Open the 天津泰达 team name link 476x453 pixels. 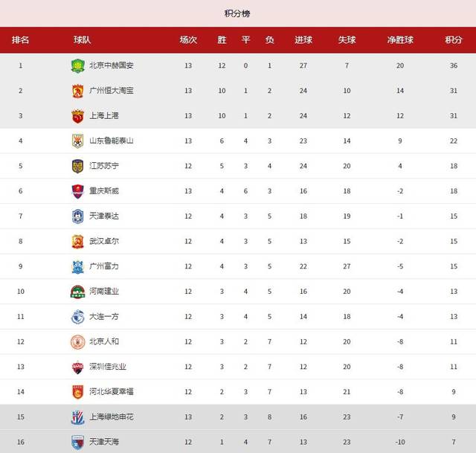pos(104,216)
